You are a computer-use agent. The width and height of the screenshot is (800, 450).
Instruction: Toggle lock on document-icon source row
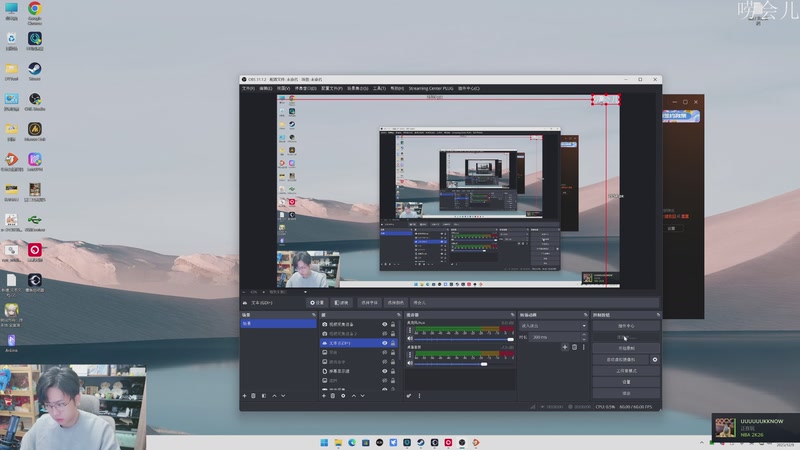pos(393,371)
